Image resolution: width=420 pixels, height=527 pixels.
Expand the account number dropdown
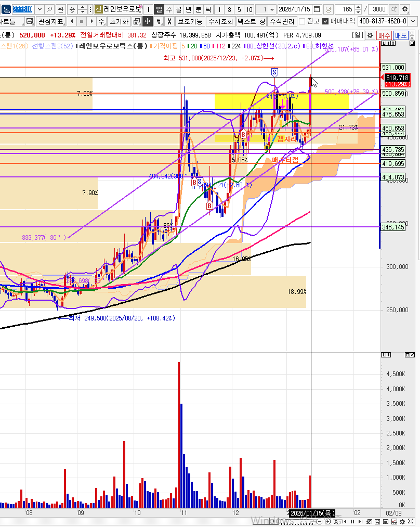415,21
